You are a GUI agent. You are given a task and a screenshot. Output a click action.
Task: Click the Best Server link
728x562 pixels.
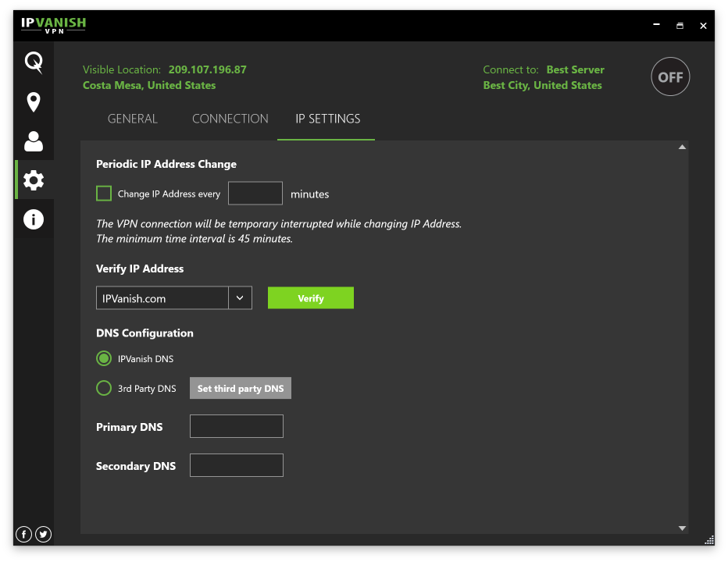pos(575,69)
